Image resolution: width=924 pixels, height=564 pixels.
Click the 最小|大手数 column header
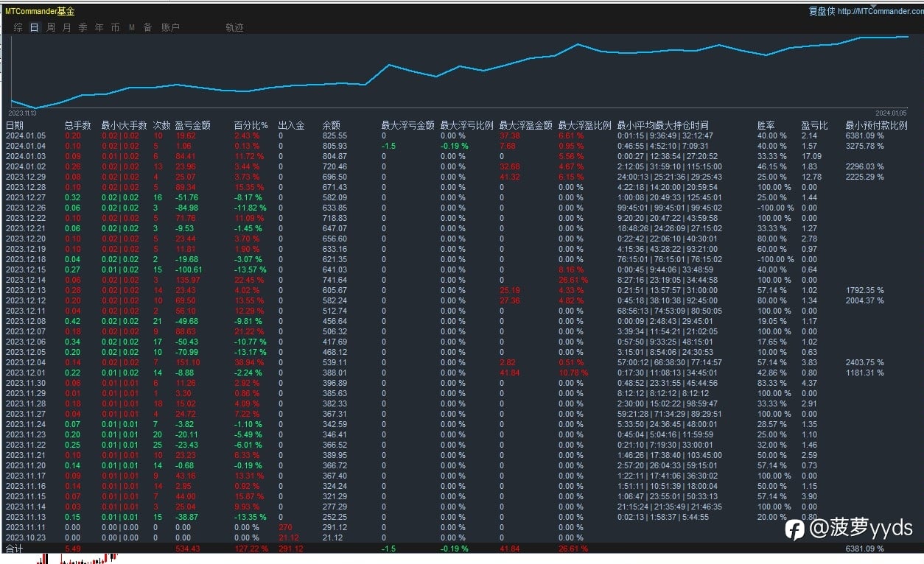point(124,125)
